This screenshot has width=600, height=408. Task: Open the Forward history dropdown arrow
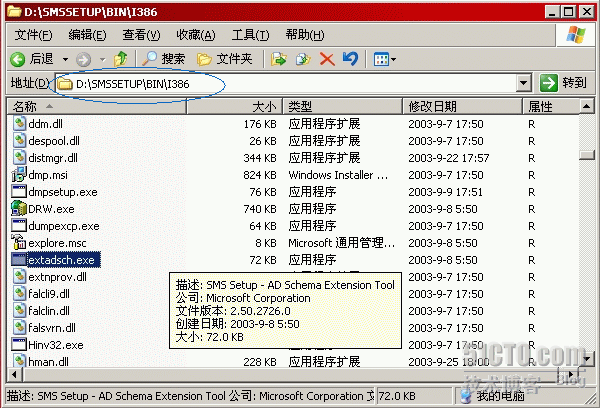[102, 59]
